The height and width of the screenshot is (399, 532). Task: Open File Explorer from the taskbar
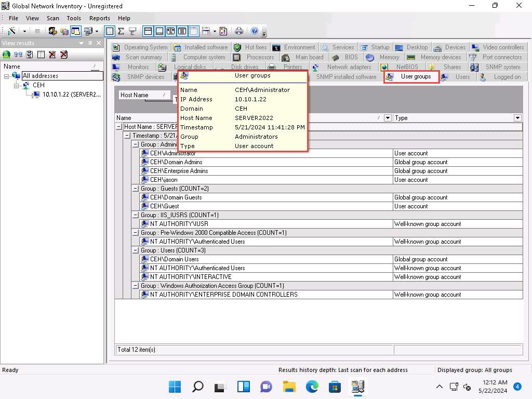tap(289, 387)
